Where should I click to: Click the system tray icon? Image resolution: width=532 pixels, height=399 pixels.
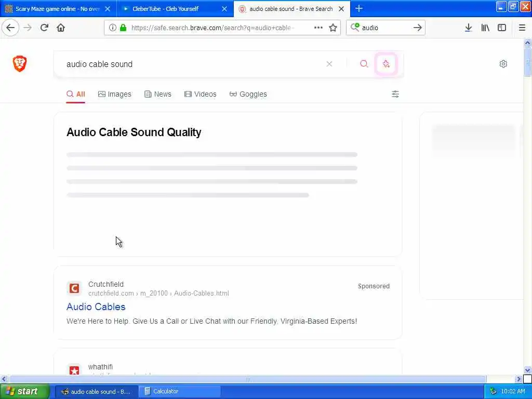pos(494,391)
